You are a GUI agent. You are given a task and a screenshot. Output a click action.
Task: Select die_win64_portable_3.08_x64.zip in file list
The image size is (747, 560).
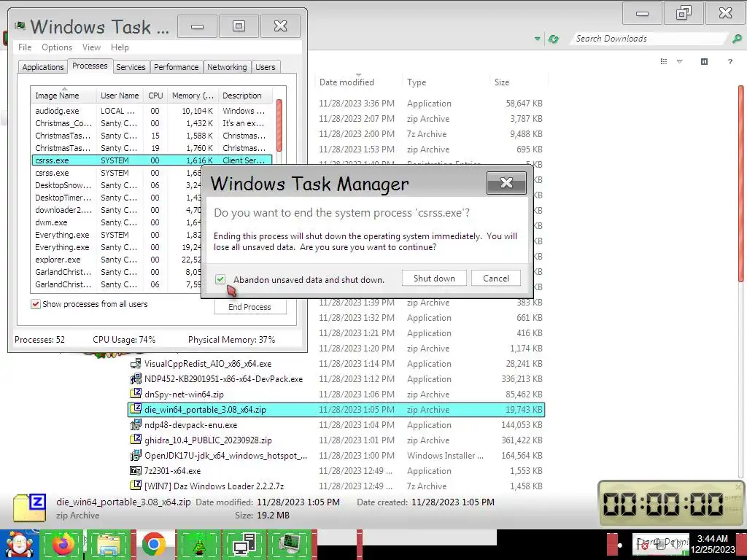click(x=336, y=410)
